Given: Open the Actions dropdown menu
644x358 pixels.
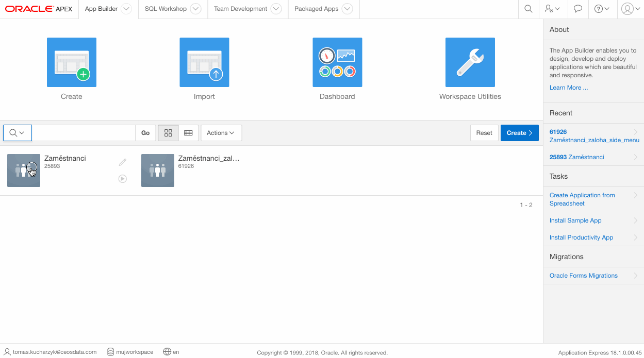Looking at the screenshot, I should tap(221, 133).
